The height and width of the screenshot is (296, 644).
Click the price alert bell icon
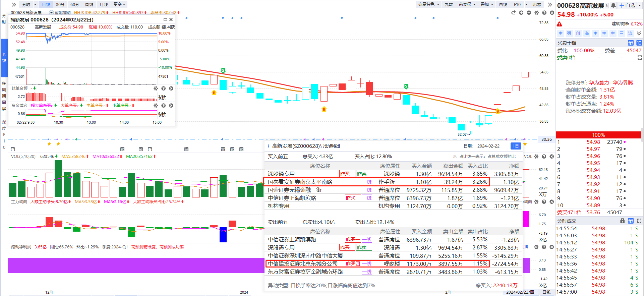[613, 5]
